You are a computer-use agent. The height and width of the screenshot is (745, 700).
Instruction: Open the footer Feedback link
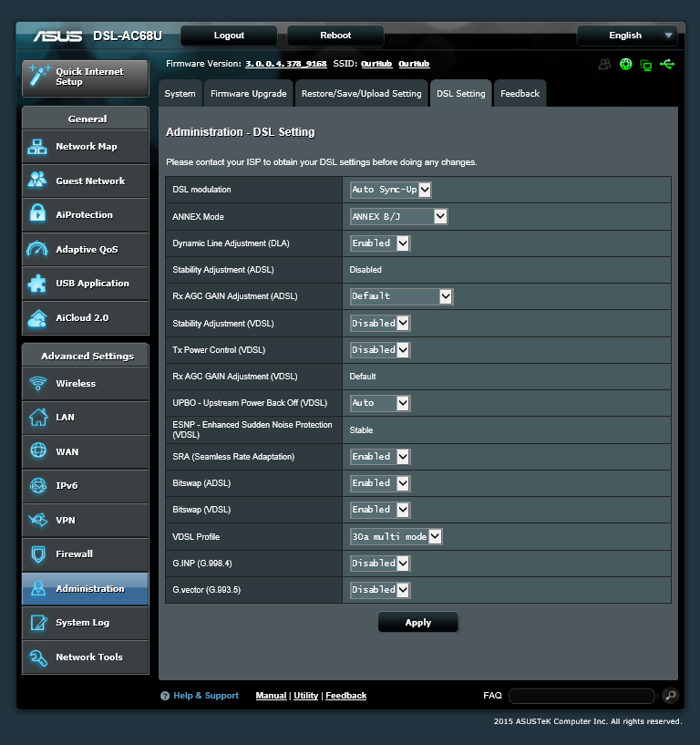pos(345,696)
